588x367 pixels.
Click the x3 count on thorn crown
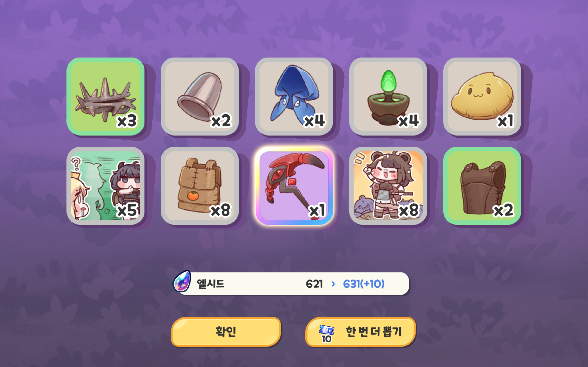coord(127,121)
